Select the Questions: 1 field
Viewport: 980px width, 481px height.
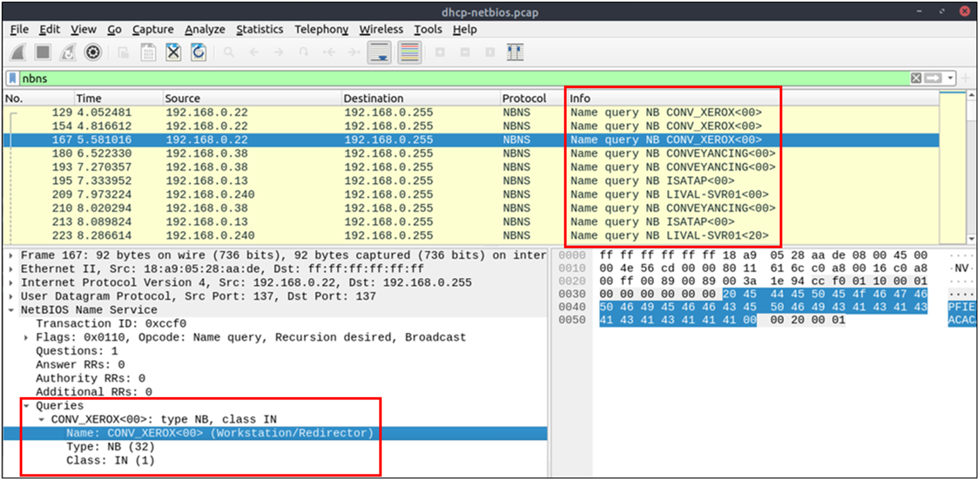coord(77,351)
